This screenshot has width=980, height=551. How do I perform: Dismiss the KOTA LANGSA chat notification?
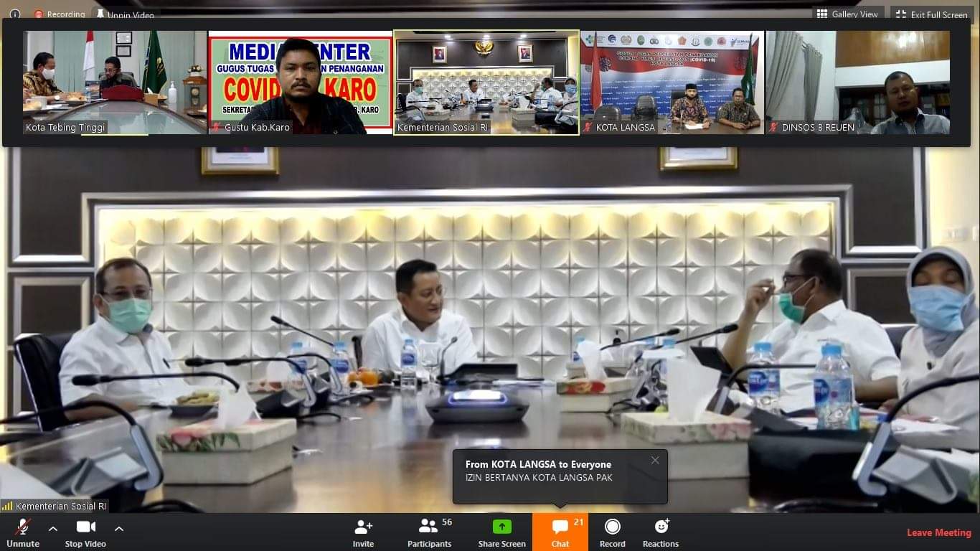tap(654, 460)
